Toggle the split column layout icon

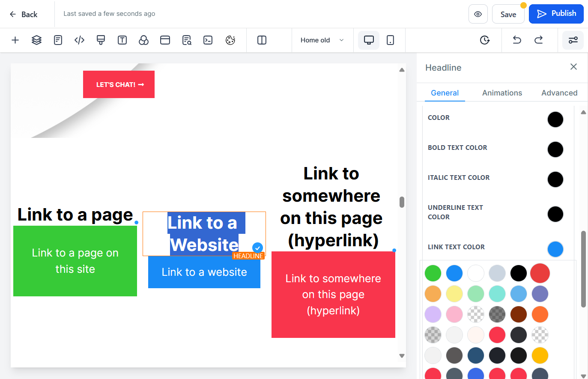coord(262,40)
